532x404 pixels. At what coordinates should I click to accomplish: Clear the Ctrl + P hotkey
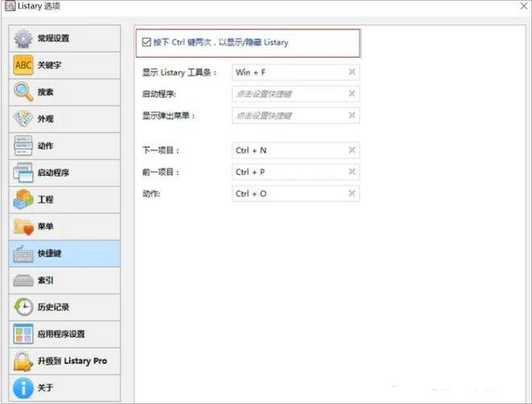pyautogui.click(x=351, y=172)
